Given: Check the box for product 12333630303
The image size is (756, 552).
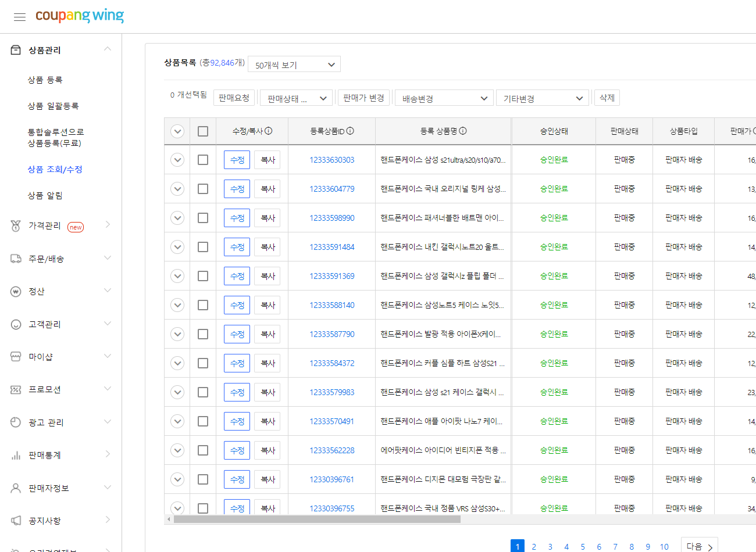Looking at the screenshot, I should click(x=203, y=160).
